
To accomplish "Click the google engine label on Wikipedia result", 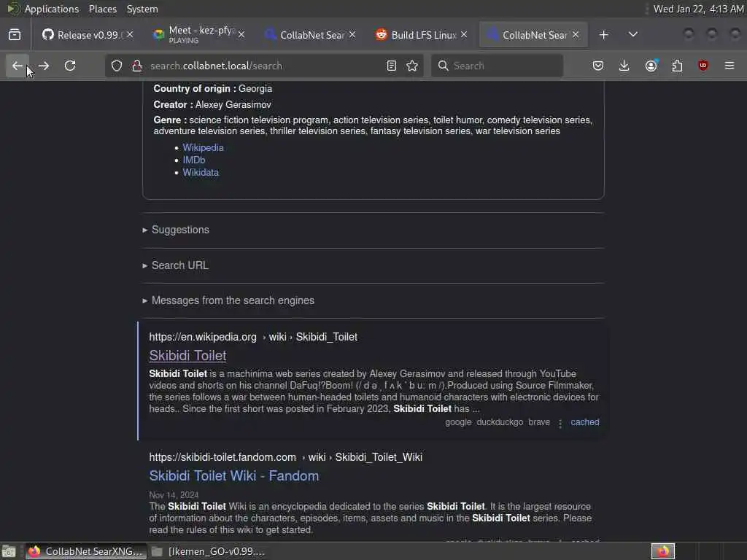I will tap(458, 422).
